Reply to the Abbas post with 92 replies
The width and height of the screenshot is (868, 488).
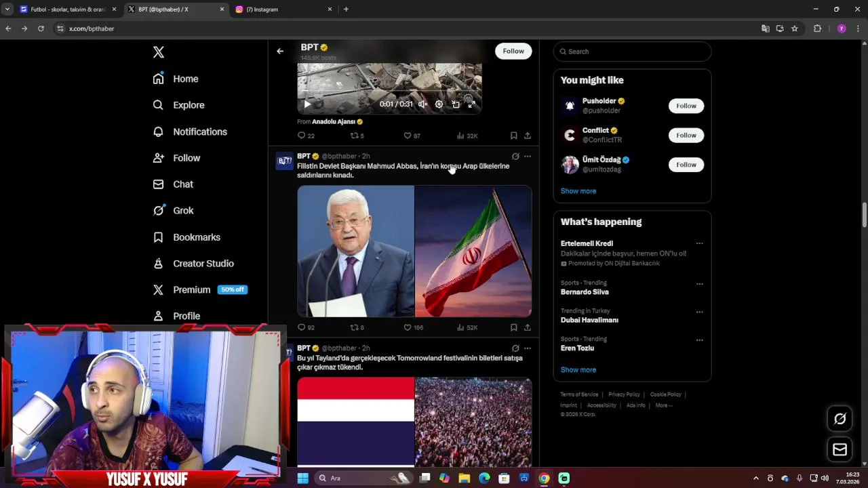click(x=306, y=327)
